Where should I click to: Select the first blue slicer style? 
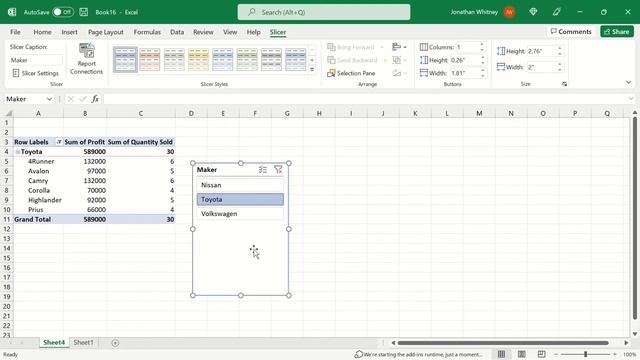(x=125, y=60)
